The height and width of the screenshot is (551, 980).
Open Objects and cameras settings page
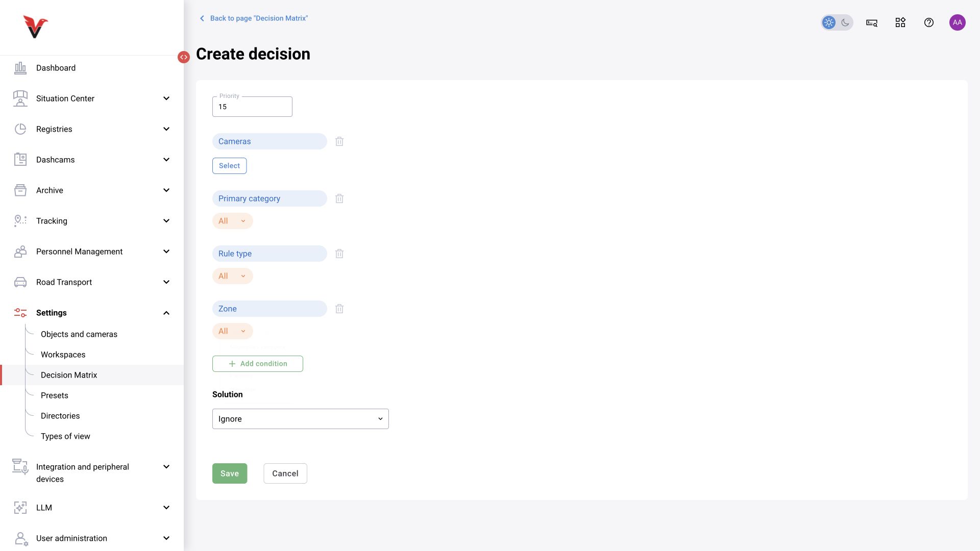click(79, 334)
